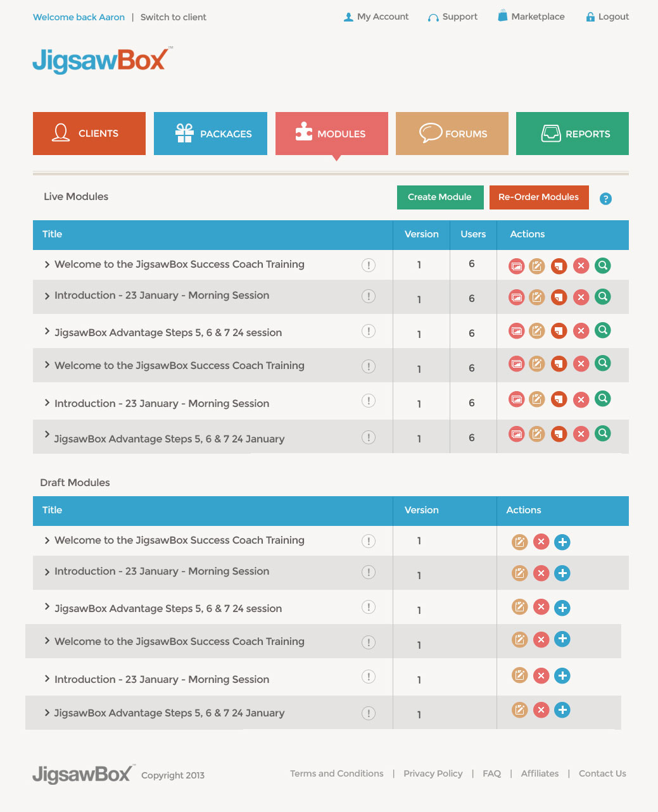Click the red image gallery icon for live 'Steps 5, 6 & 7 24 January'
Image resolution: width=658 pixels, height=812 pixels.
[517, 434]
